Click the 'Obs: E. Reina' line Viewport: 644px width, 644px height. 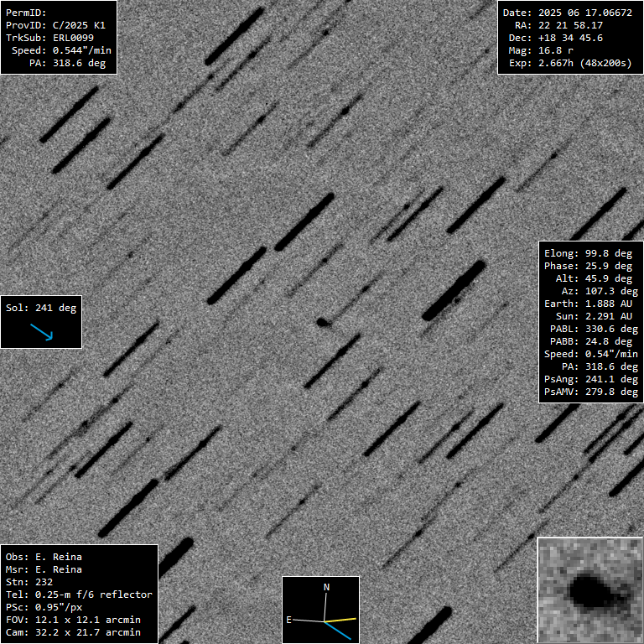point(44,557)
